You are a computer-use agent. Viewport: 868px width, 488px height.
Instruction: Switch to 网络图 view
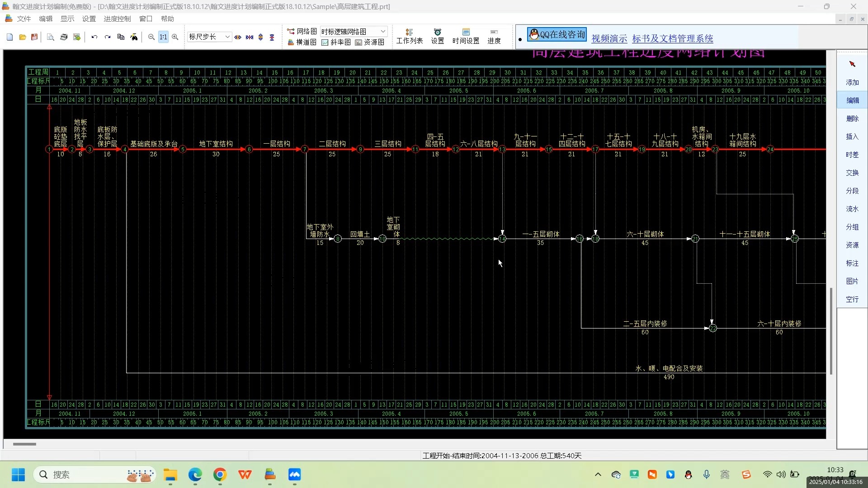pyautogui.click(x=302, y=31)
